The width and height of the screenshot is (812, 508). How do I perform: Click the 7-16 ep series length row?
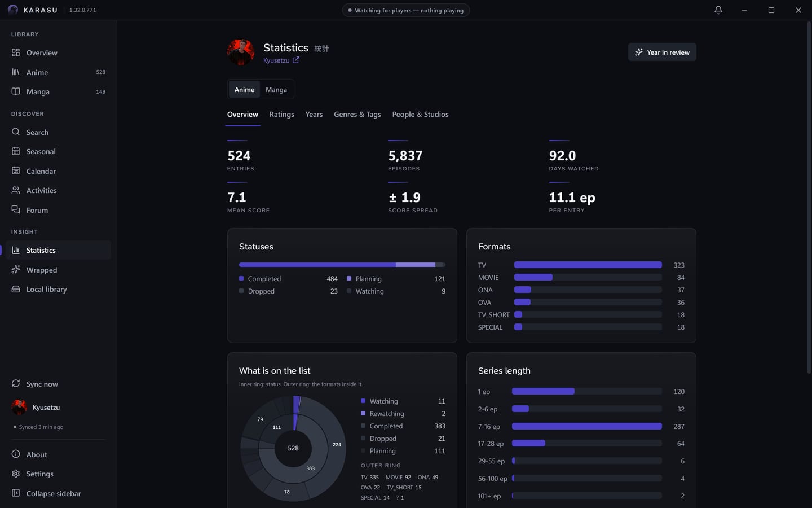[x=581, y=426]
